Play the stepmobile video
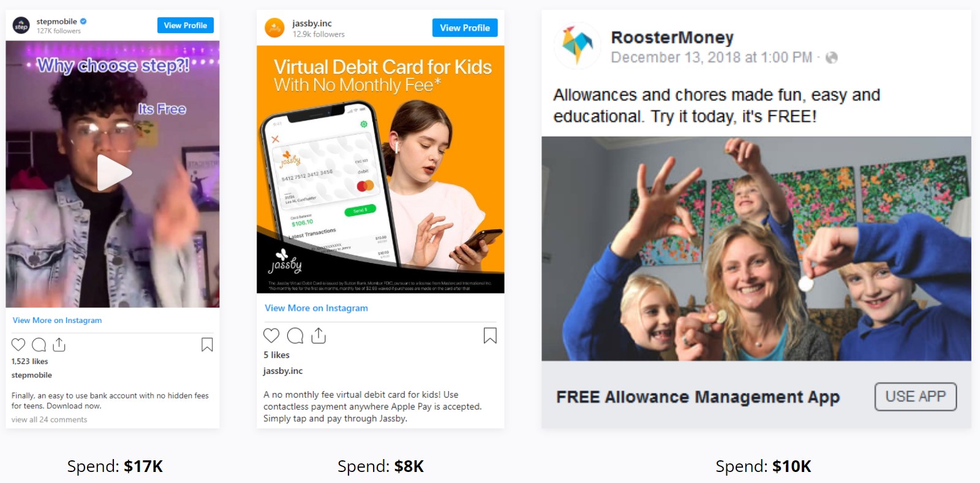This screenshot has width=980, height=483. tap(113, 173)
